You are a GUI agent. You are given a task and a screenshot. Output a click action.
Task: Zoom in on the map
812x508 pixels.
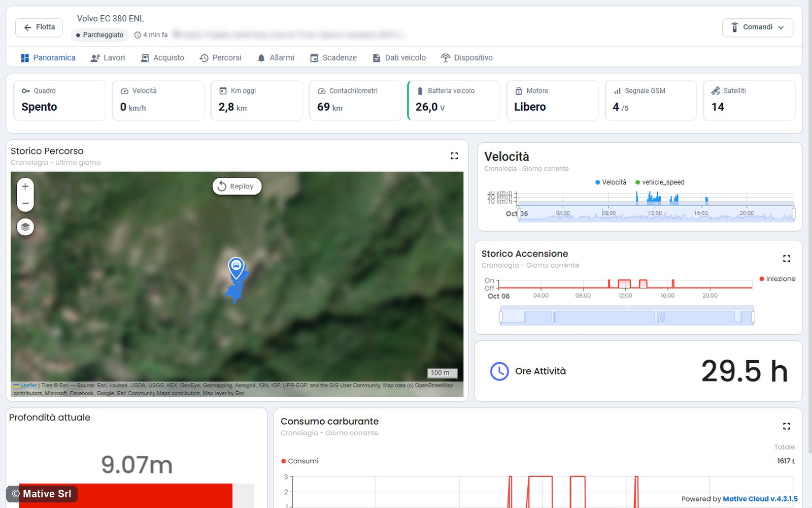pyautogui.click(x=25, y=186)
